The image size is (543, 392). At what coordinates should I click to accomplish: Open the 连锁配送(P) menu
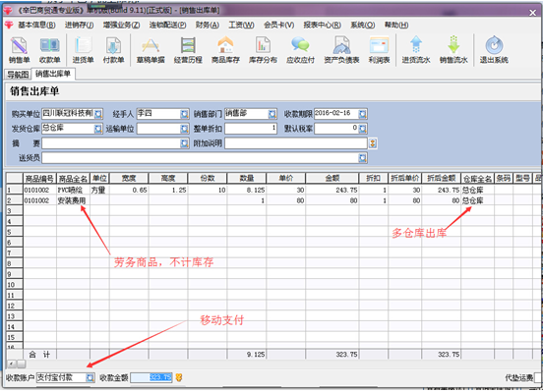pyautogui.click(x=167, y=25)
